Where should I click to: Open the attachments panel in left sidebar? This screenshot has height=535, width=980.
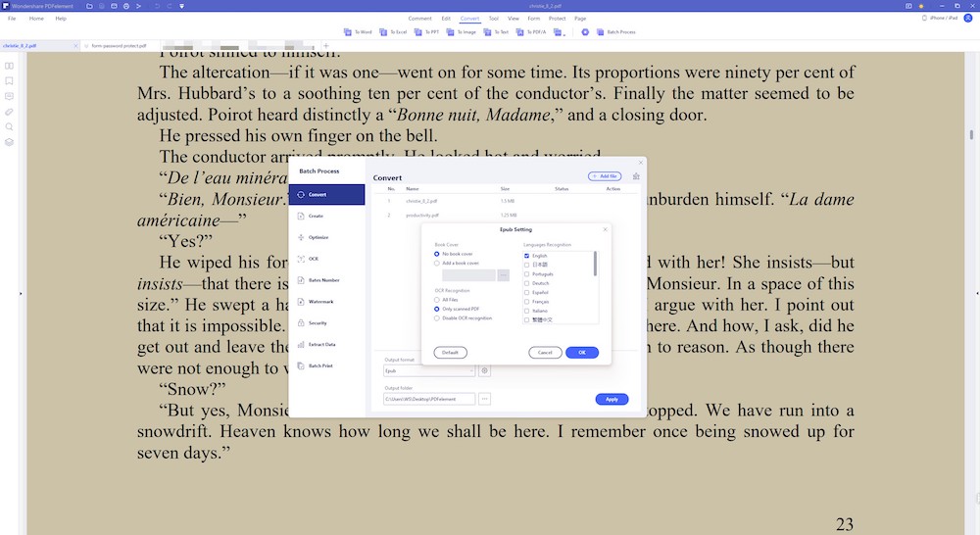(x=10, y=112)
